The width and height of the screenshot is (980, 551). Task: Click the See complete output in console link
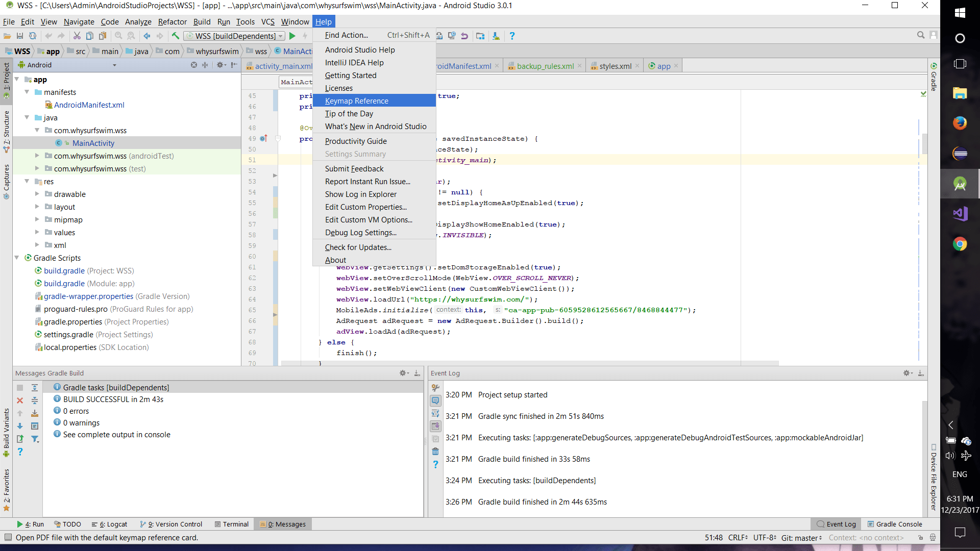click(x=116, y=434)
